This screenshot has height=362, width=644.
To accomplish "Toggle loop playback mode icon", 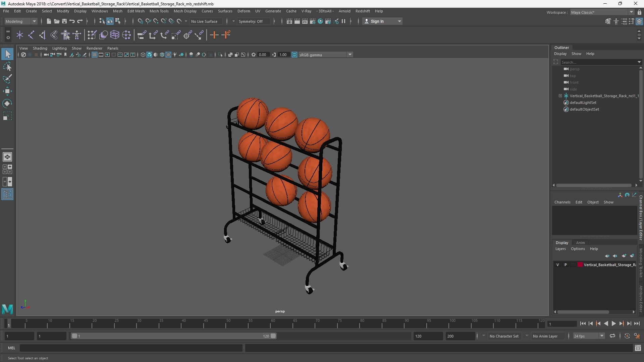I will [612, 336].
